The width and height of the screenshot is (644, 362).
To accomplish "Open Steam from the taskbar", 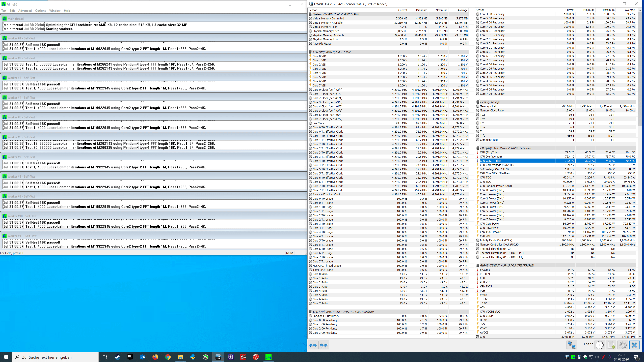I will coord(117,357).
